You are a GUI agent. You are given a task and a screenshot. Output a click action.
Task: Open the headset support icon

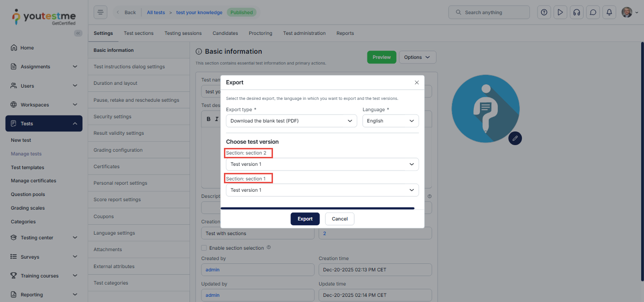click(576, 12)
